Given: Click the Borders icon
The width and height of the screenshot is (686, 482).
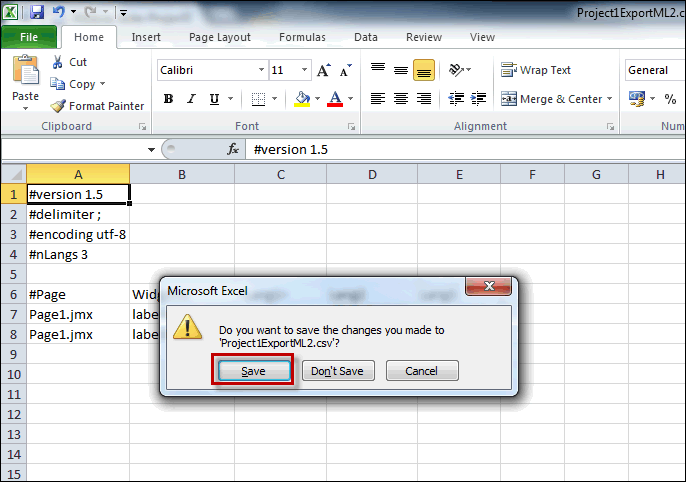Looking at the screenshot, I should pos(259,99).
